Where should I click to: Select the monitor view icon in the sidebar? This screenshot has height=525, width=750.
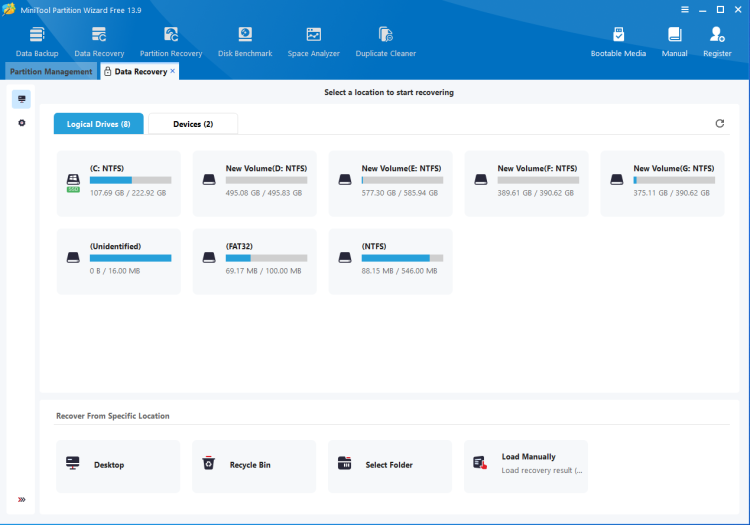coord(22,99)
